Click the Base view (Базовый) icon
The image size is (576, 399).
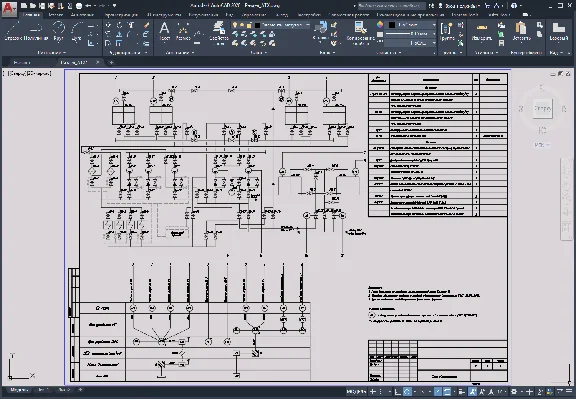click(x=558, y=31)
